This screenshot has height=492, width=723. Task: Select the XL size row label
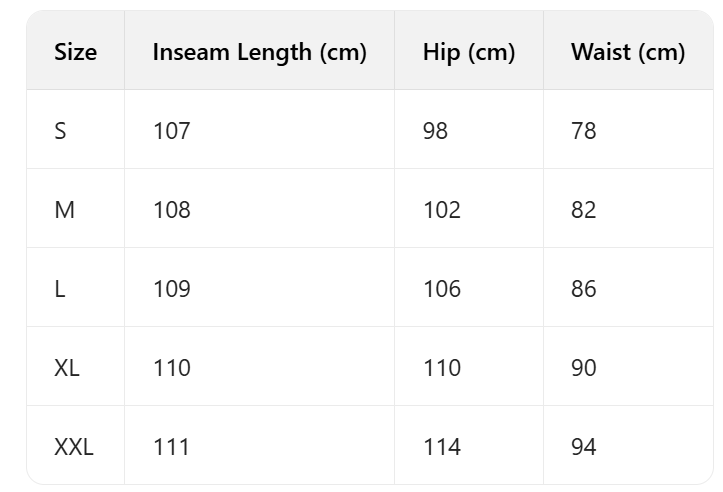[67, 368]
